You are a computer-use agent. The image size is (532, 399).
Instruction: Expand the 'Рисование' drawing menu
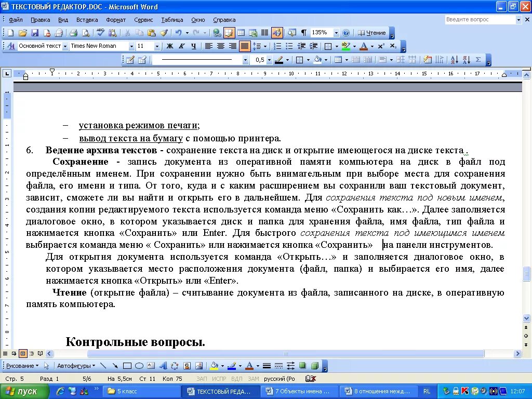click(x=22, y=366)
